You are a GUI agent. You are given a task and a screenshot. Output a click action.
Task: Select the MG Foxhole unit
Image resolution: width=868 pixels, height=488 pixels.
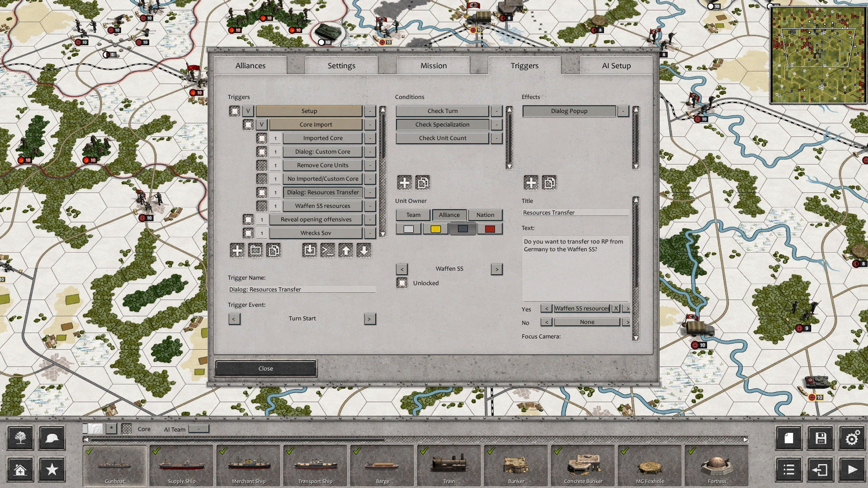coord(650,465)
